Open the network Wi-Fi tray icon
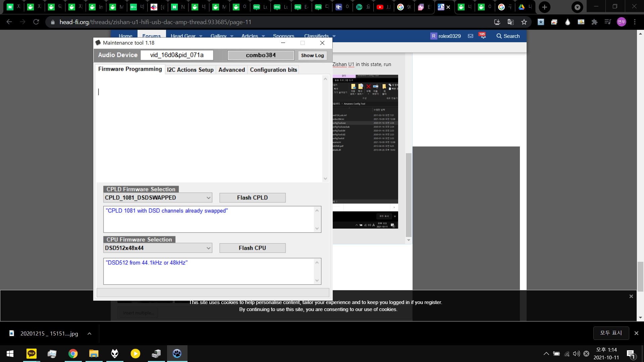The image size is (644, 362). click(567, 354)
